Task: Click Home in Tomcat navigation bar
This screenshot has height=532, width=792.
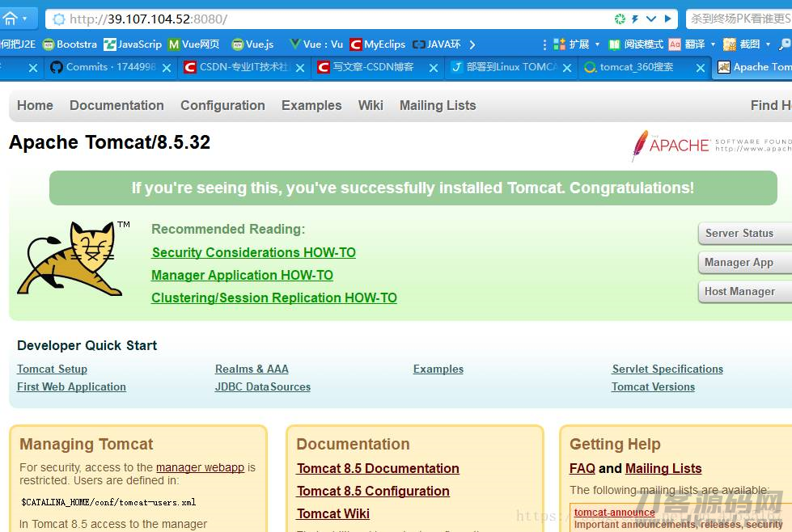Action: tap(35, 105)
